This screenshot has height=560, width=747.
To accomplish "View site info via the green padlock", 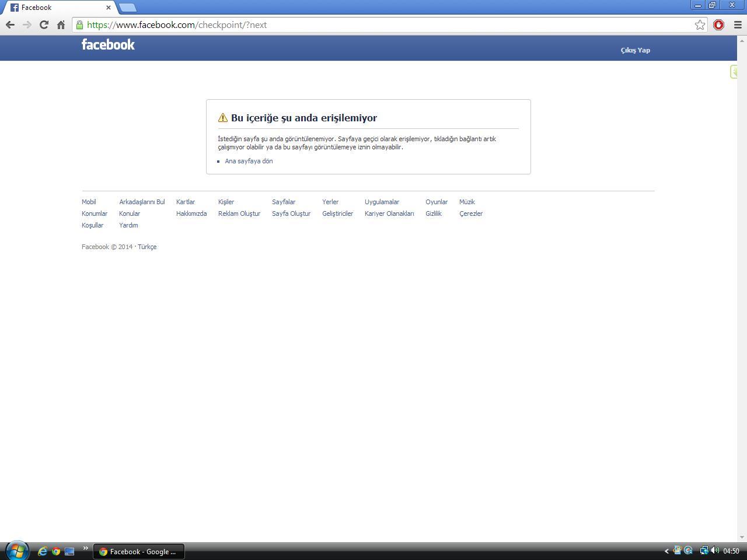I will point(80,24).
